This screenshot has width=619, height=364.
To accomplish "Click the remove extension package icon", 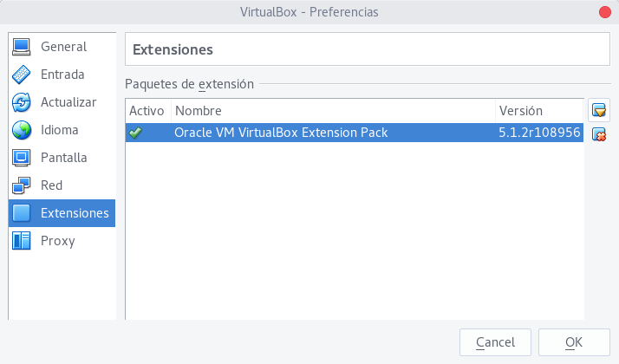I will coord(598,133).
